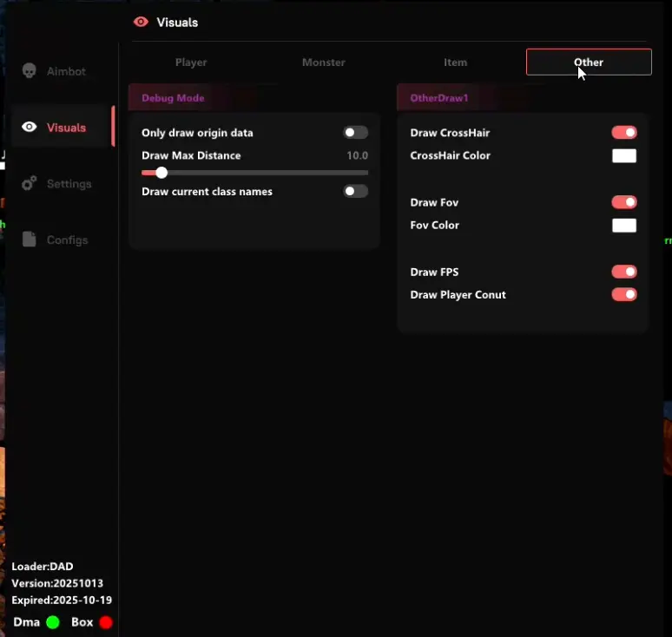Viewport: 672px width, 637px height.
Task: Click the skull icon for Aimbot
Action: (30, 71)
